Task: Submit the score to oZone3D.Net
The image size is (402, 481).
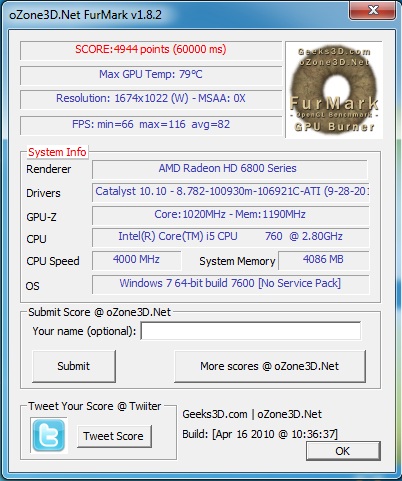Action: click(x=74, y=366)
